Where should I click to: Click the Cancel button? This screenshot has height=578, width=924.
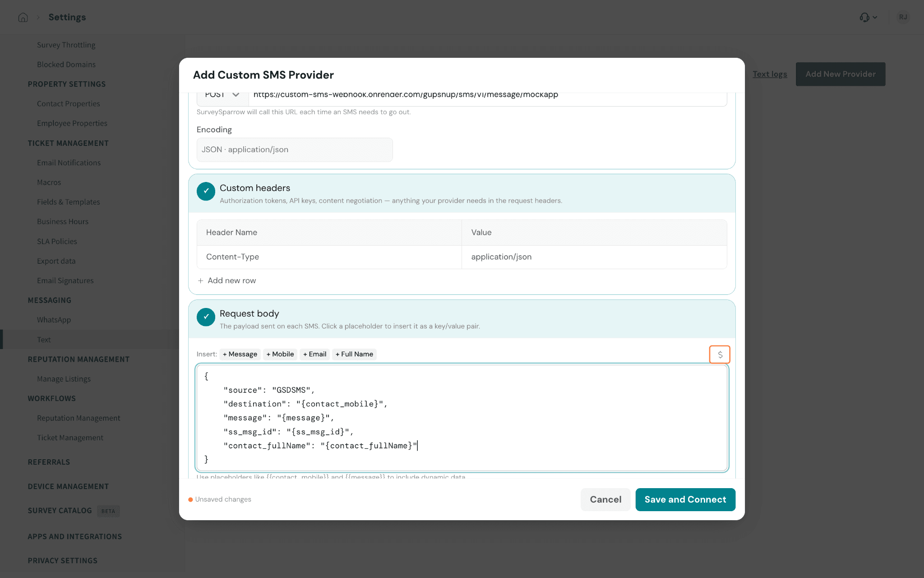(605, 499)
